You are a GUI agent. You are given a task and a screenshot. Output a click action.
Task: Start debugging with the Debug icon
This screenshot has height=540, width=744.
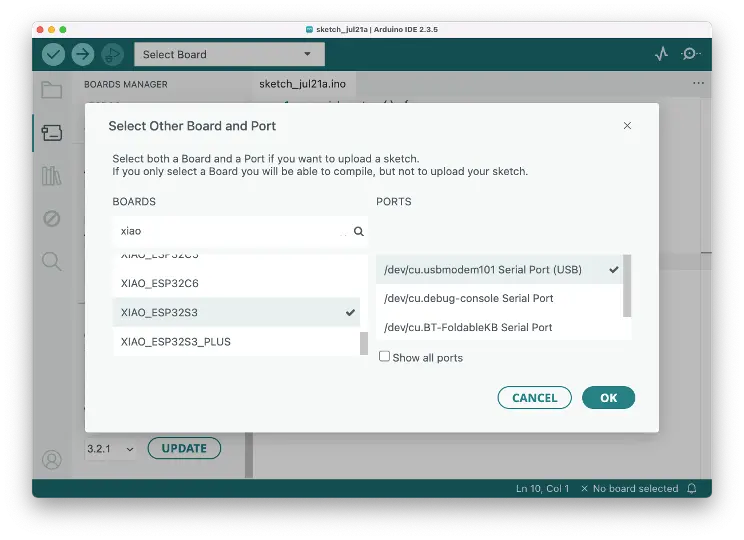112,54
